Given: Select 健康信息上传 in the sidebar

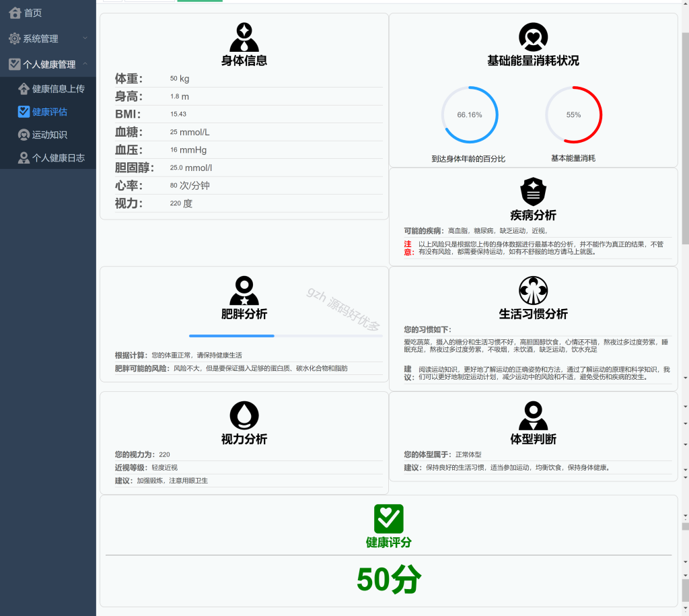Looking at the screenshot, I should (x=48, y=89).
